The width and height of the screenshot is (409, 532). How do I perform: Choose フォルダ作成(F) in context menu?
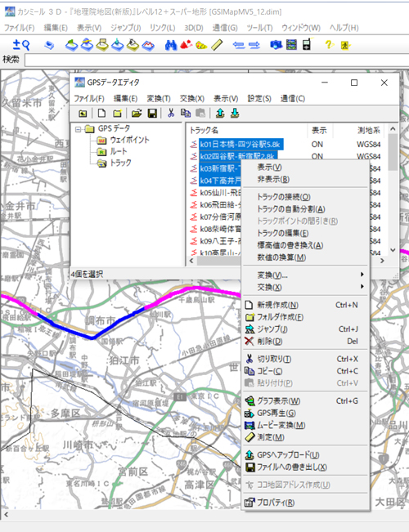pyautogui.click(x=306, y=317)
